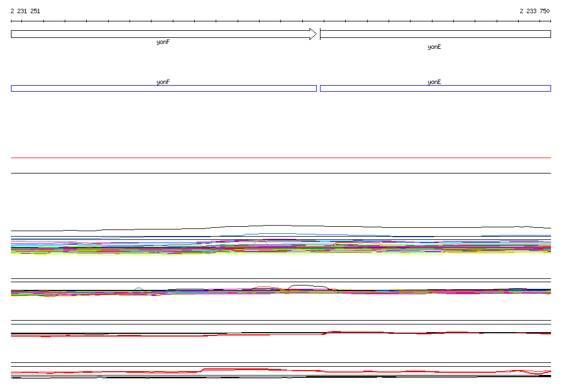Click the thick black line in bottom track
The width and height of the screenshot is (562, 392).
329,377
